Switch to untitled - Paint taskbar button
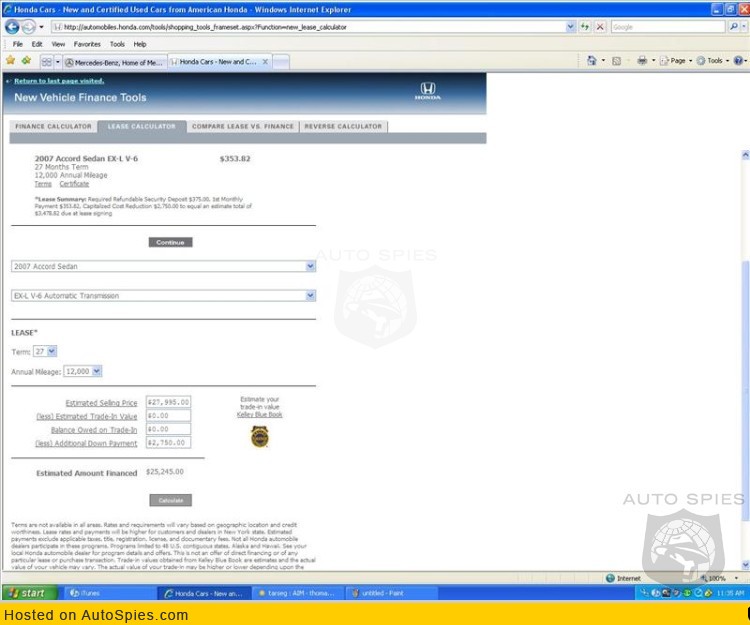Screen dimensions: 750x625 (x=391, y=593)
